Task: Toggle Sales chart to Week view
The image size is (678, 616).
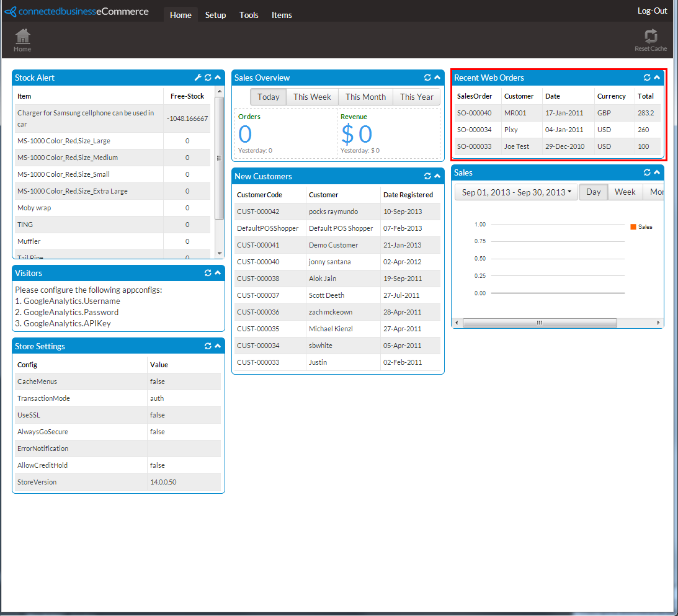Action: [x=625, y=192]
